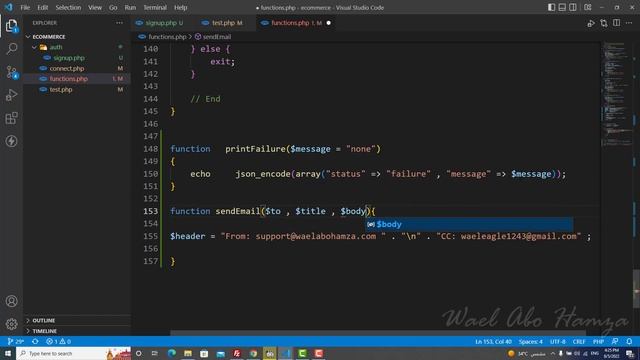The height and width of the screenshot is (360, 640).
Task: Open Explorer more actions ellipsis
Action: [119, 23]
